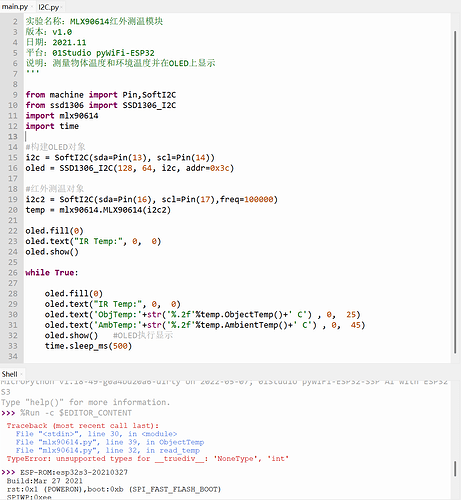461x500 pixels.
Task: Open traceback link mlx90614.py line 32 read_temp
Action: [108, 451]
